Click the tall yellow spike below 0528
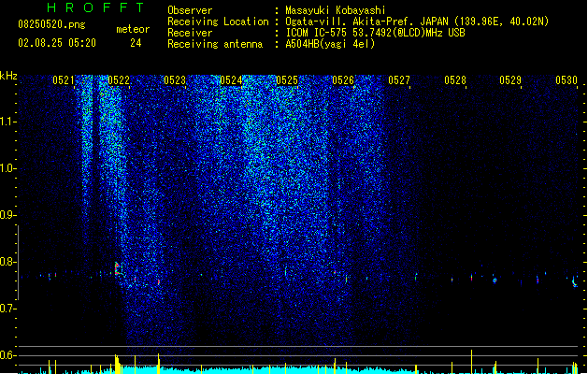 tap(471, 361)
